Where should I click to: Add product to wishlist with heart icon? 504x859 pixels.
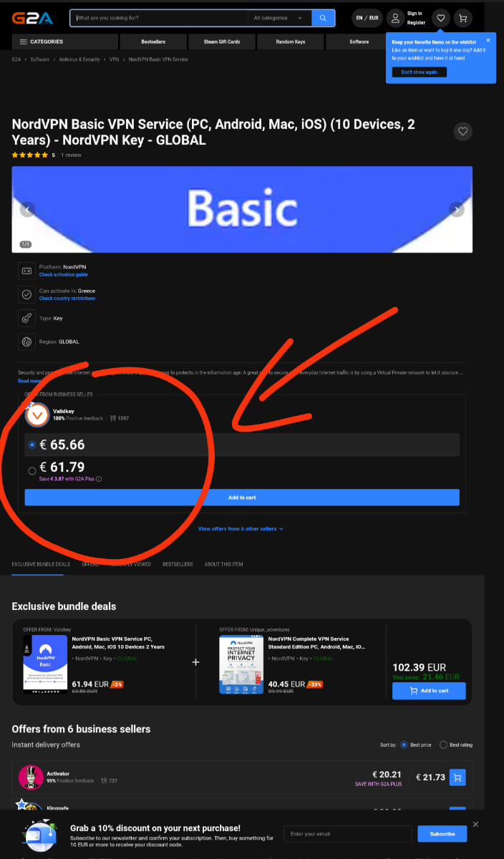[463, 132]
